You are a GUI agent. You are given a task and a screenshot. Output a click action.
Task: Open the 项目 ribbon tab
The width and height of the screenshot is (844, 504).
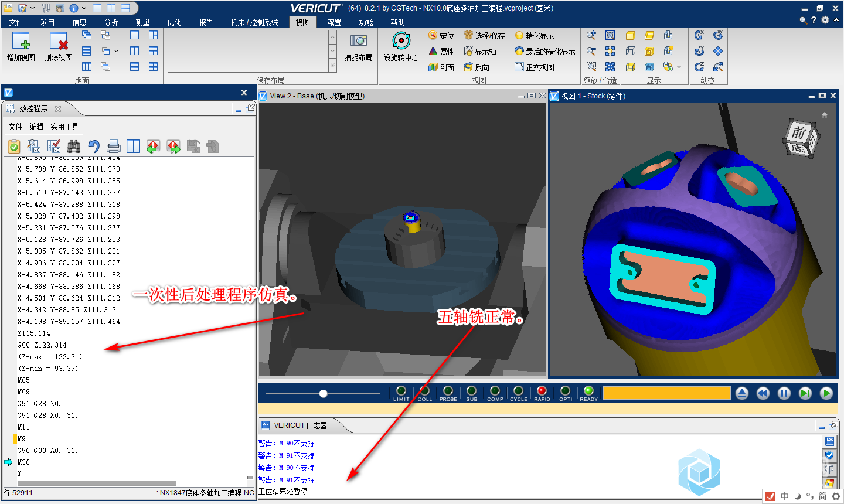click(48, 22)
